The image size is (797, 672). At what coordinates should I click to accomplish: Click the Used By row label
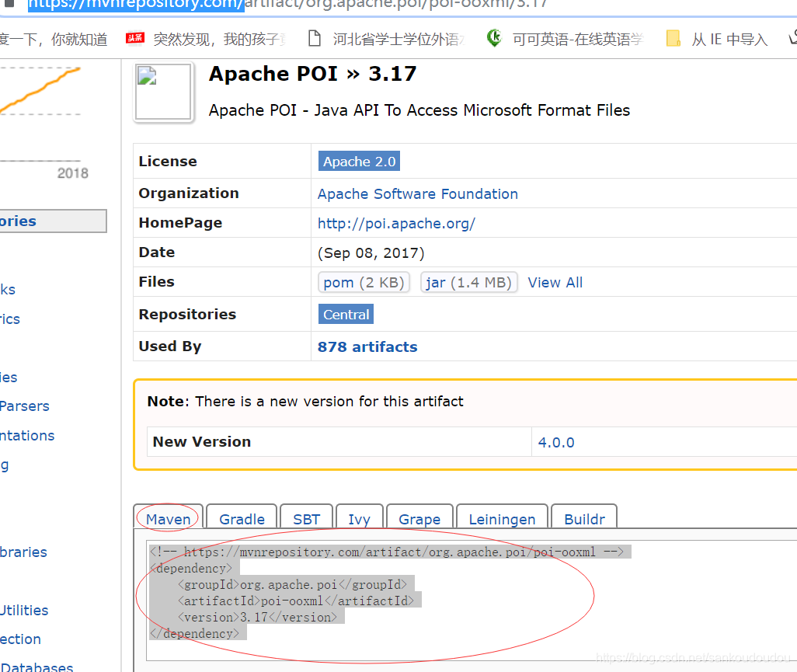click(170, 346)
